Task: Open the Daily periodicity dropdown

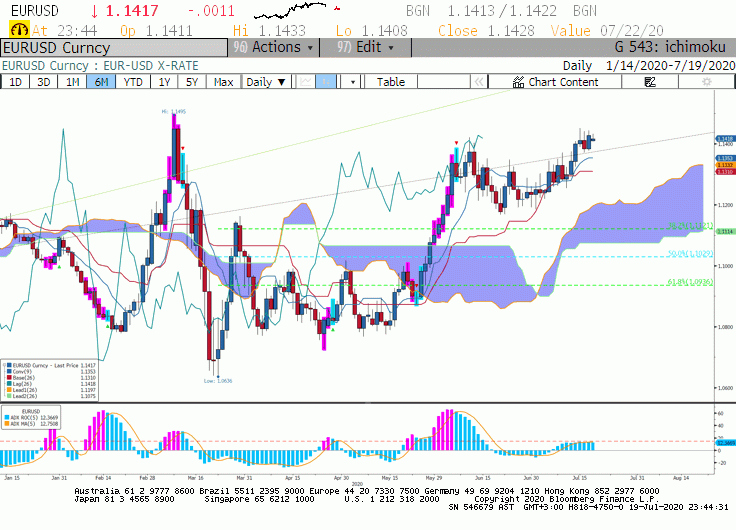Action: point(266,82)
